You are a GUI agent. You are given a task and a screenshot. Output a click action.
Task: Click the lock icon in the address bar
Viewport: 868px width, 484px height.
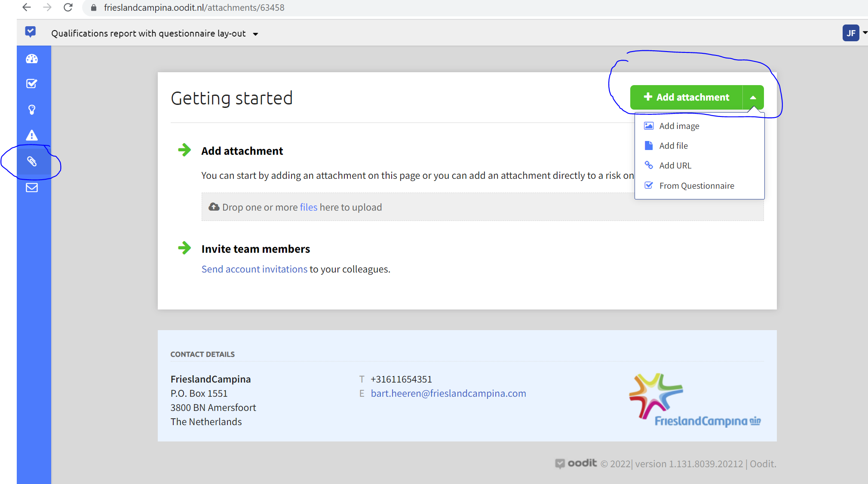coord(94,8)
